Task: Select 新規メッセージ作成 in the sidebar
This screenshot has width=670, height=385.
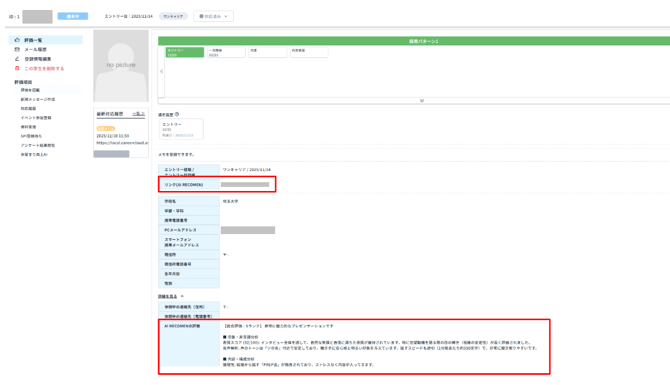Action: point(38,99)
